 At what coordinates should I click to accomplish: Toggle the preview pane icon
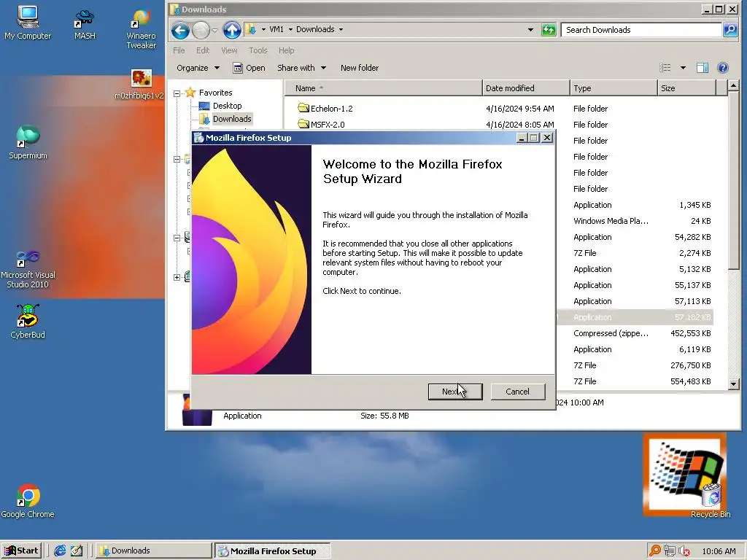pos(703,68)
